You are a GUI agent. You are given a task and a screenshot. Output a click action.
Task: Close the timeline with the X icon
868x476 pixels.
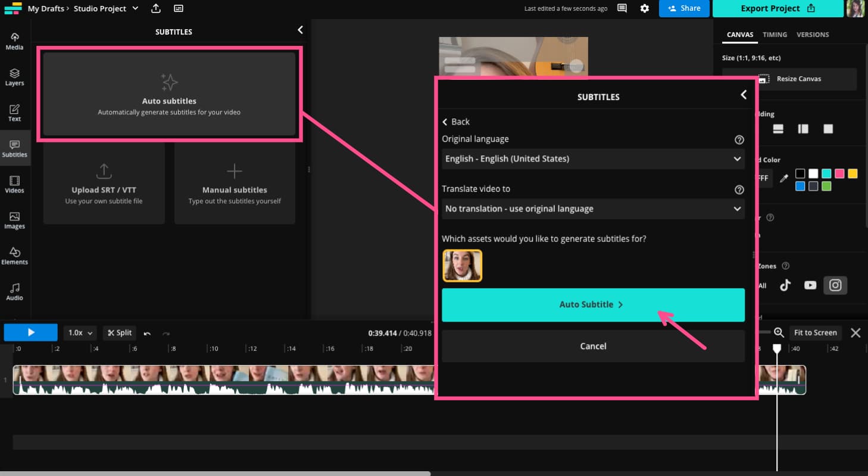pyautogui.click(x=855, y=333)
